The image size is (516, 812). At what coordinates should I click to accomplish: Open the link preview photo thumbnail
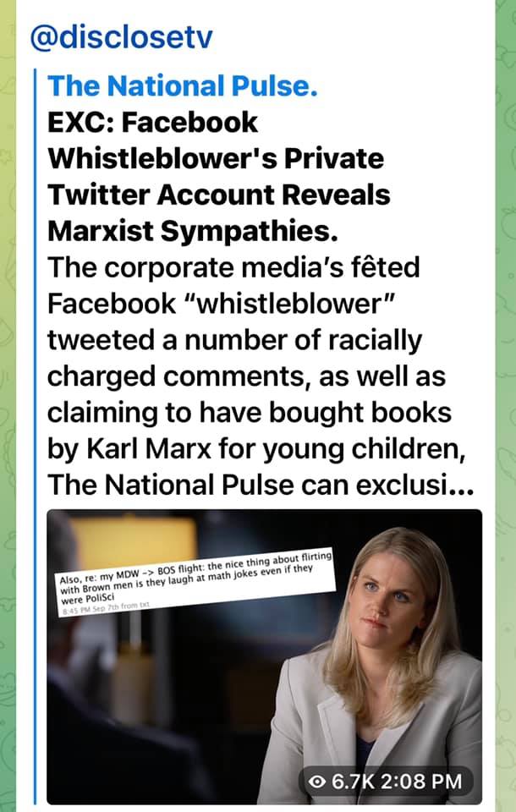(x=264, y=656)
